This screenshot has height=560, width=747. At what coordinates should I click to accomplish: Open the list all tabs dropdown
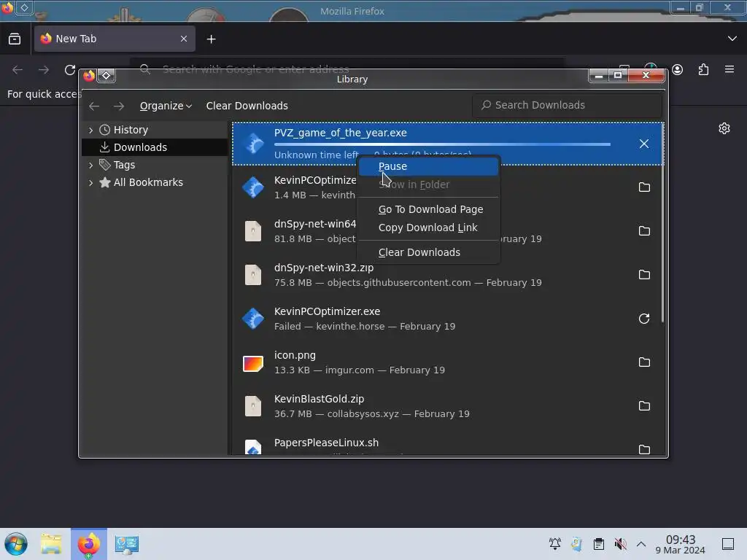732,39
